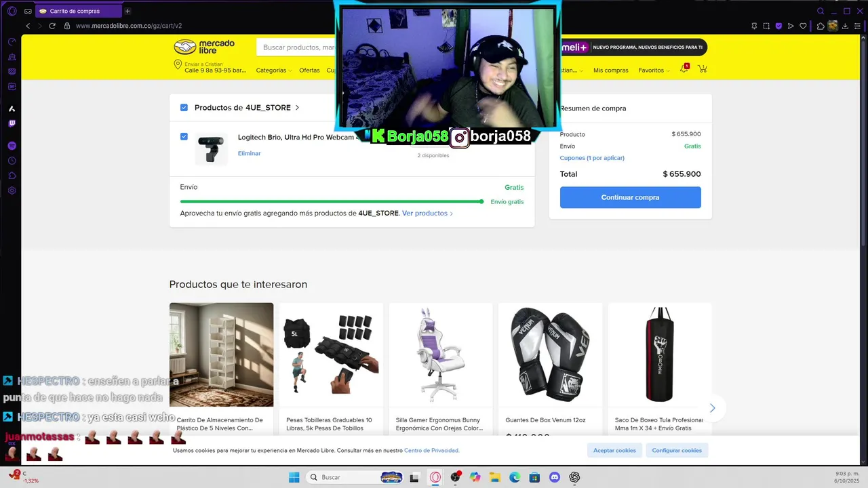868x488 pixels.
Task: Open the Favoritos dropdown menu
Action: click(654, 70)
